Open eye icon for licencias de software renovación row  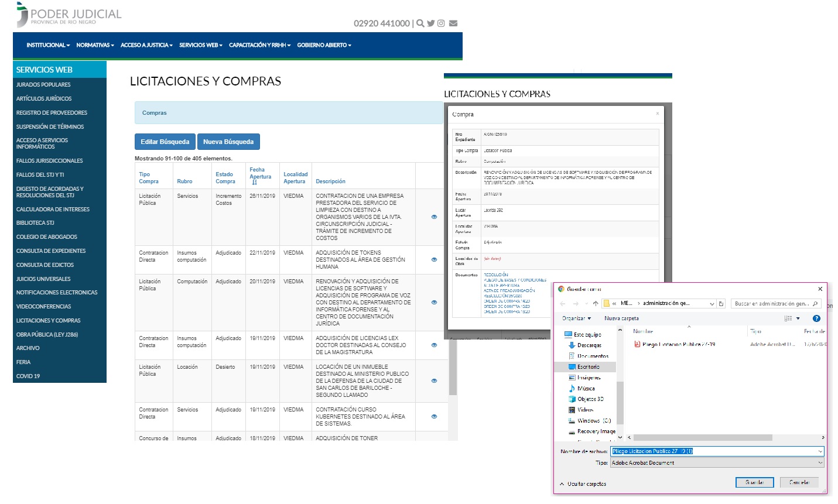pos(434,303)
